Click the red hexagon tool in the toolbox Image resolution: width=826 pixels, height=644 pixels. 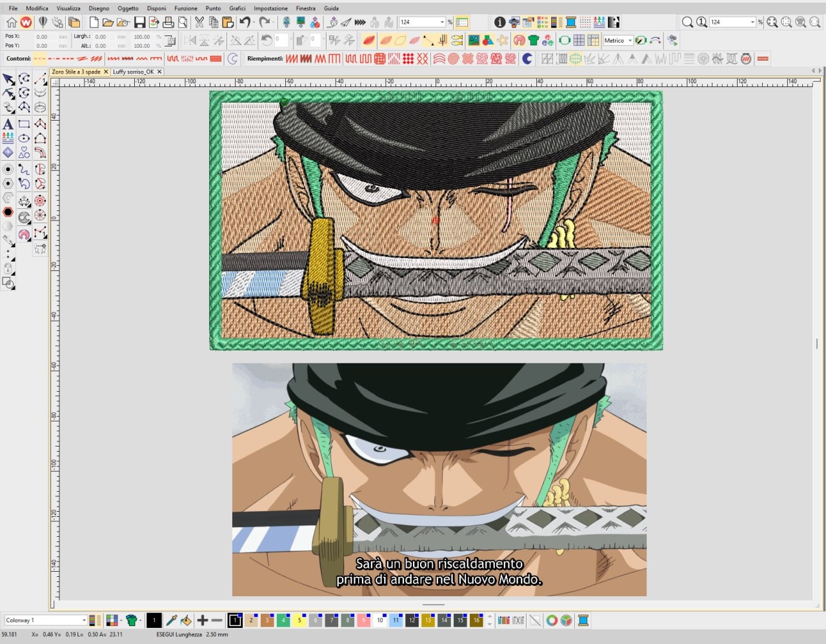pos(8,212)
